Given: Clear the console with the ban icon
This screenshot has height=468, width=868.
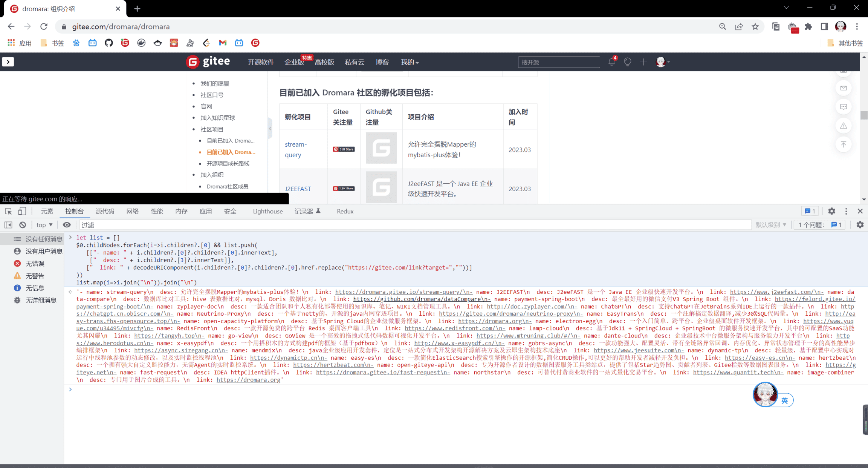Looking at the screenshot, I should (x=23, y=225).
